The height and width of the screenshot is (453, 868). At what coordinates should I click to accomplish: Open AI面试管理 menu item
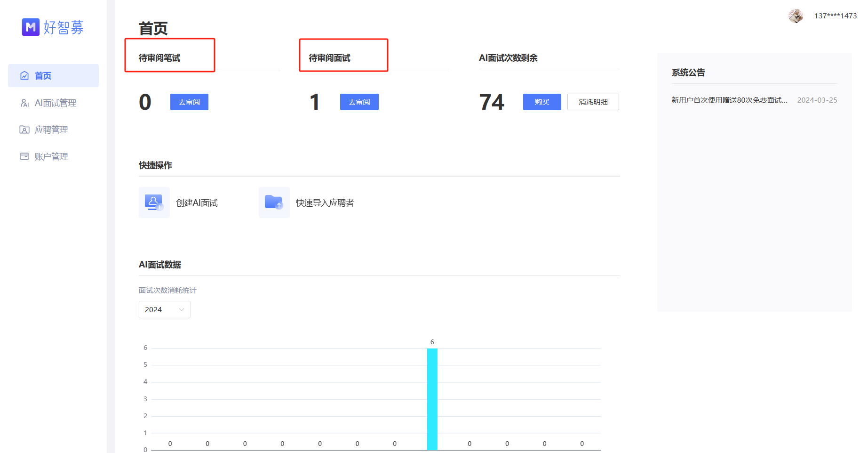[55, 103]
